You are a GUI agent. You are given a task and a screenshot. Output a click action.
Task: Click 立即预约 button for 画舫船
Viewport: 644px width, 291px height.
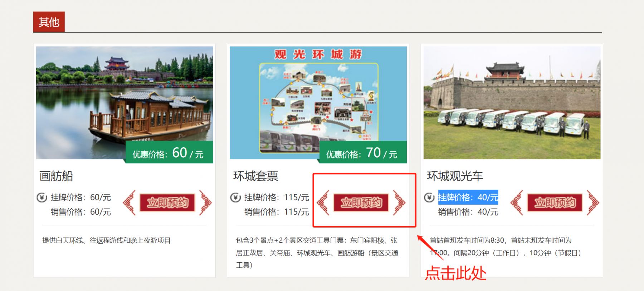click(167, 203)
